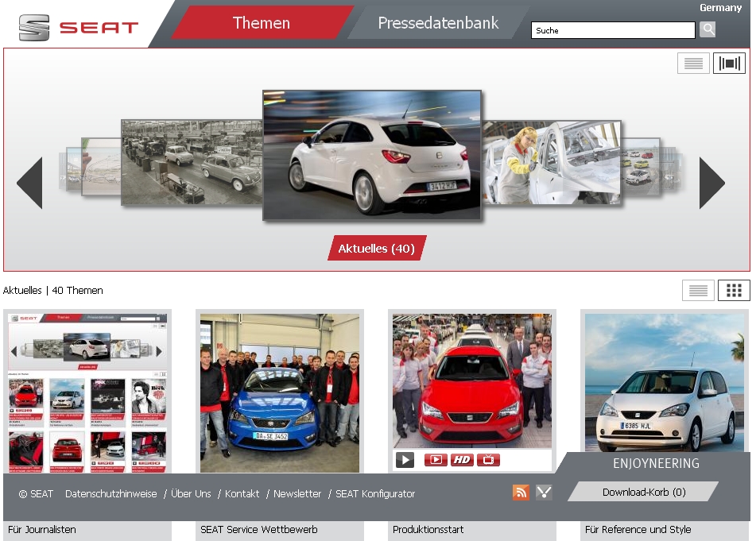This screenshot has height=541, width=756.
Task: Click the orange RSS feed icon
Action: click(521, 493)
